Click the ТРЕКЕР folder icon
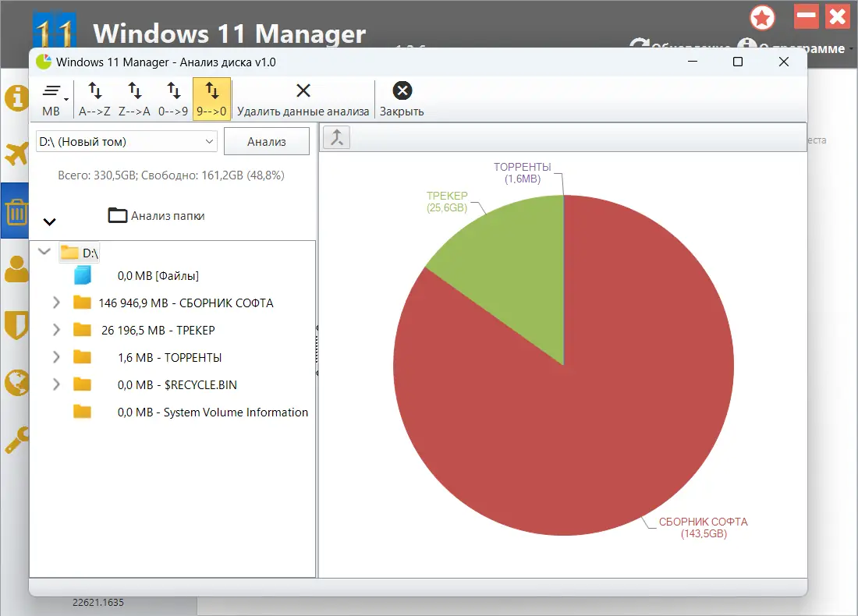858x616 pixels. (82, 330)
